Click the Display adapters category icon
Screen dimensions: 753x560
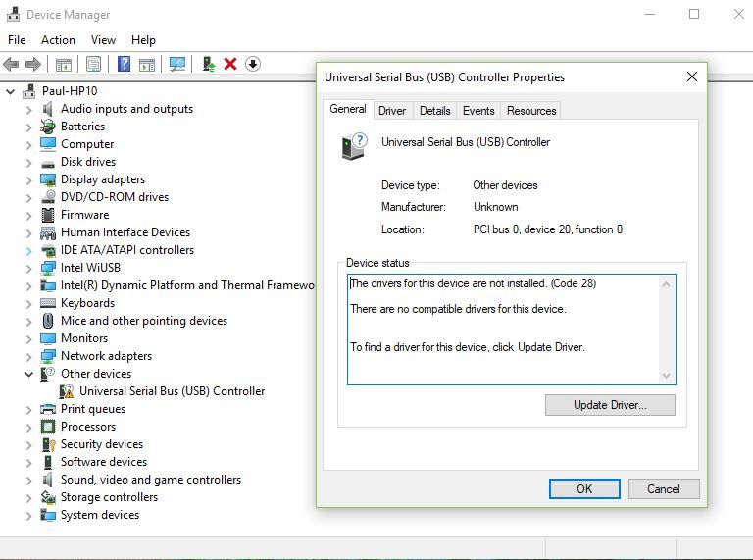[x=47, y=179]
